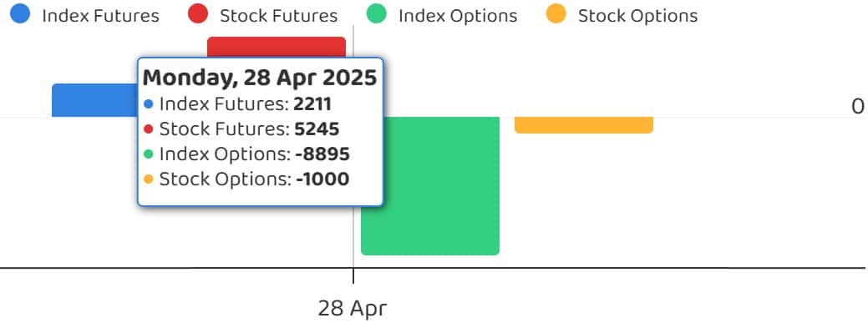Click the x-axis tick mark above 28 Apr
The height and width of the screenshot is (323, 868).
pos(353,275)
